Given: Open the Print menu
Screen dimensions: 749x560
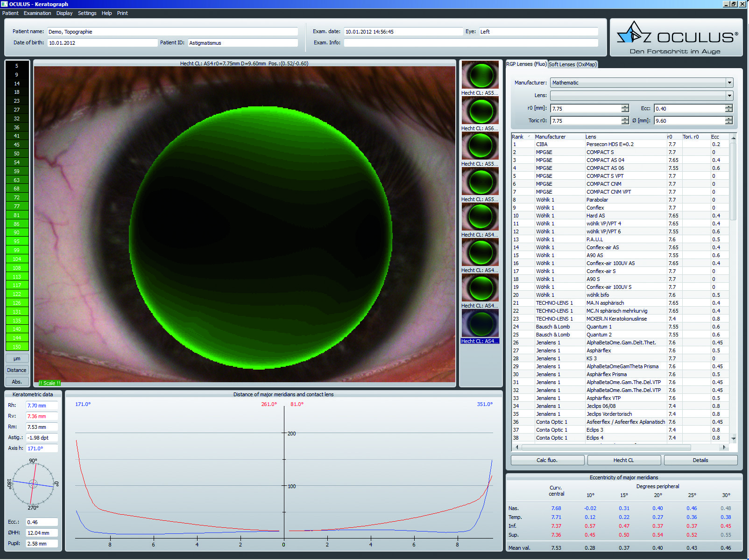Looking at the screenshot, I should tap(122, 13).
